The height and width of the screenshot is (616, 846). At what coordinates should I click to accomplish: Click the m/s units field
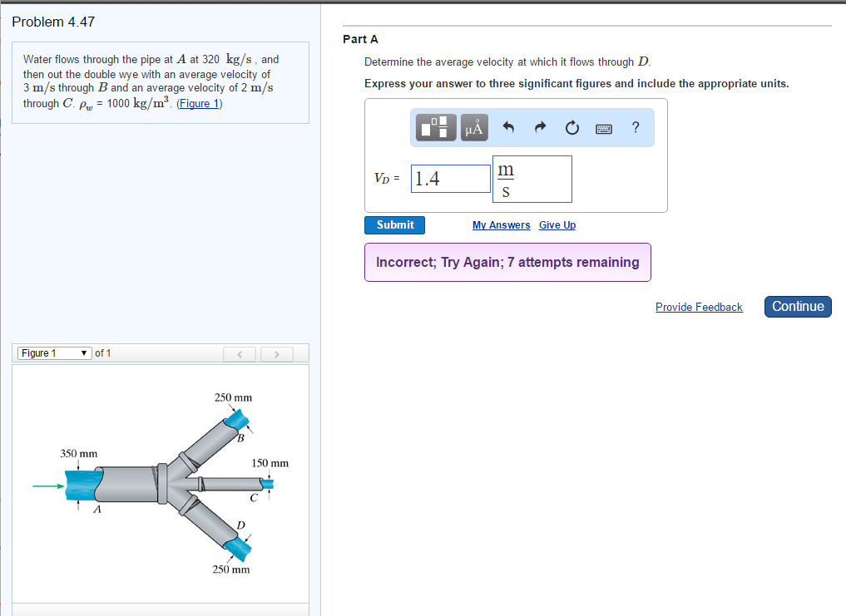coord(532,178)
